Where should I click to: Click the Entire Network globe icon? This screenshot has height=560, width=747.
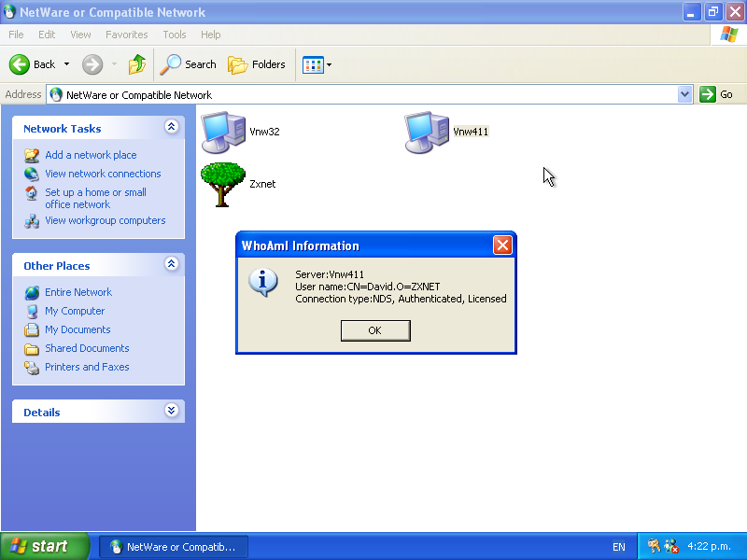[x=32, y=292]
